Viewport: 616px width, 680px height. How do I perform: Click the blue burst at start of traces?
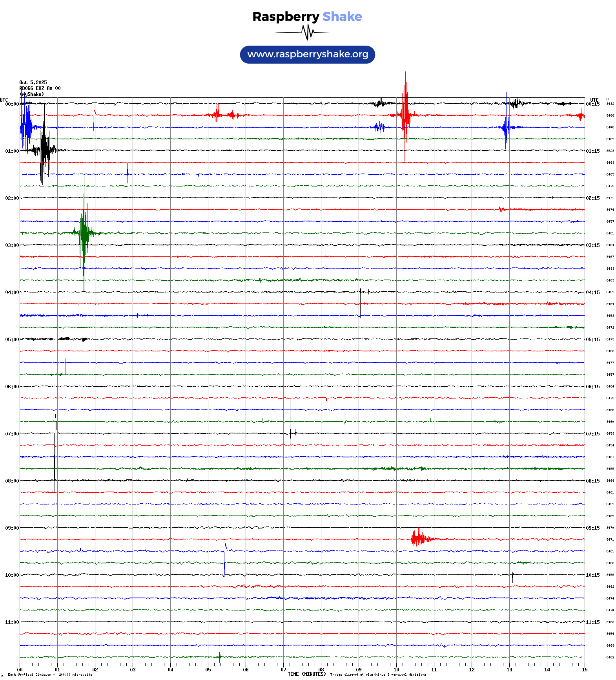coord(26,126)
